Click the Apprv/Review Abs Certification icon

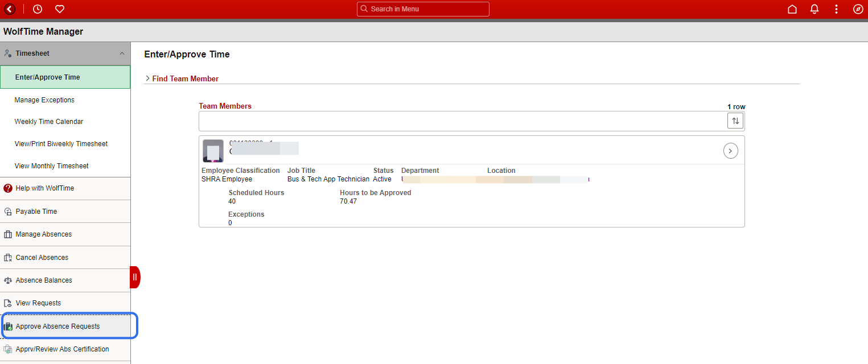pos(8,349)
